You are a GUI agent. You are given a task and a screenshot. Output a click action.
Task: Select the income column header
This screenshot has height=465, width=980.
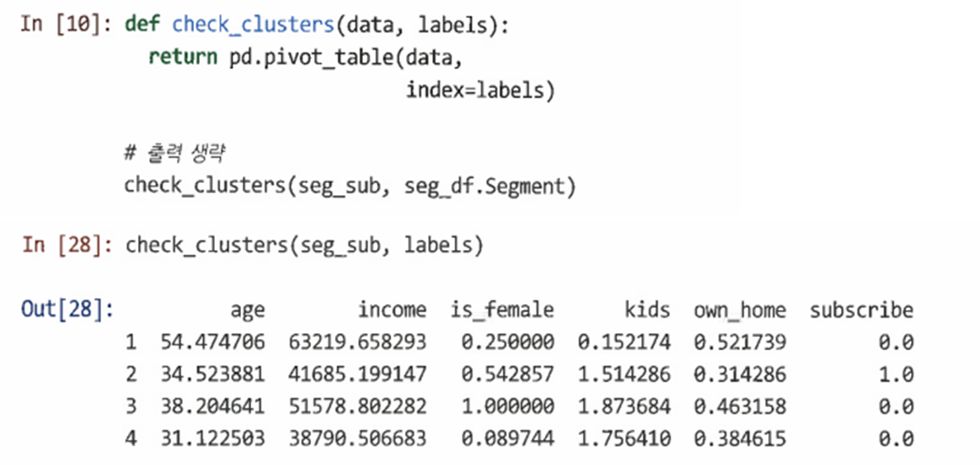click(x=393, y=309)
